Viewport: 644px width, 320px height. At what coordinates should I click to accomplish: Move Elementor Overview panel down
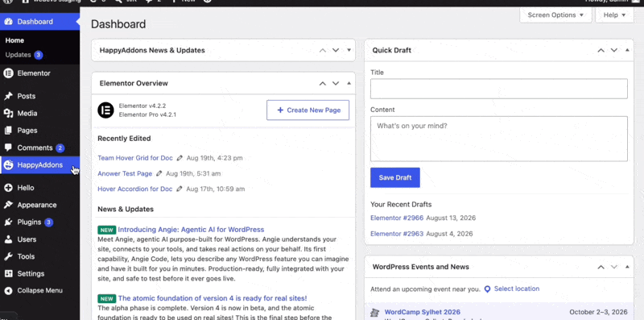click(x=336, y=84)
